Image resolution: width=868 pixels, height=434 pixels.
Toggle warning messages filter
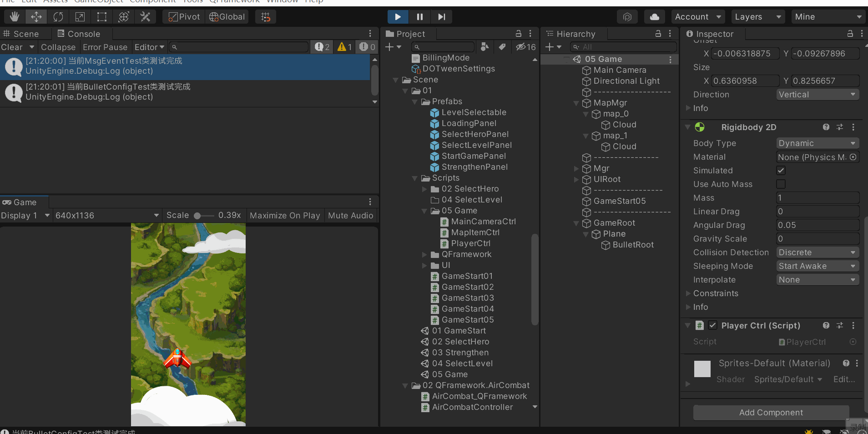coord(344,47)
